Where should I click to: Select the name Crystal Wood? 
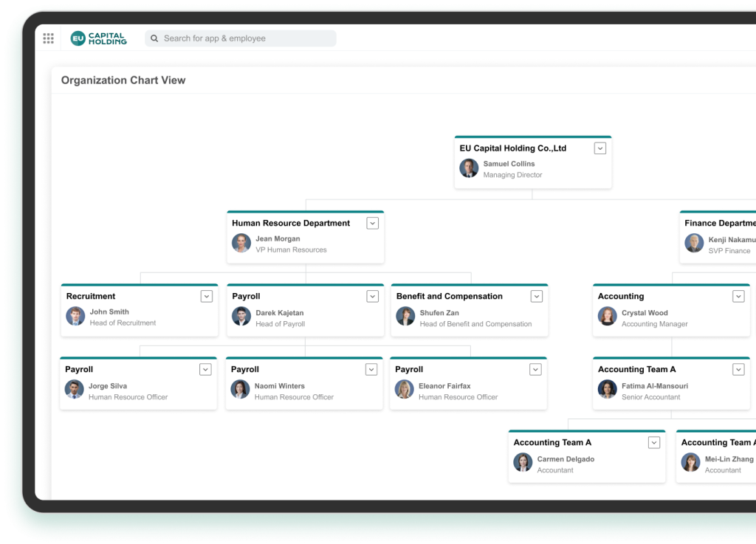tap(645, 313)
